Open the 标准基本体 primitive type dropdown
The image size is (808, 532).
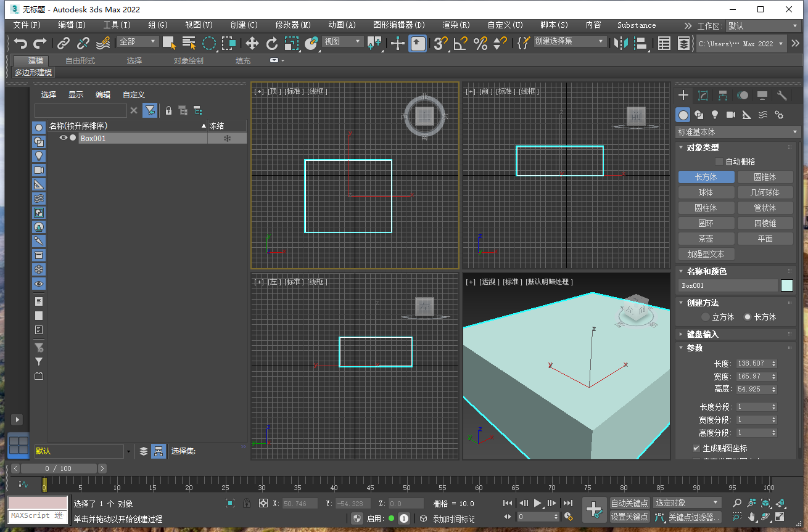coord(738,132)
